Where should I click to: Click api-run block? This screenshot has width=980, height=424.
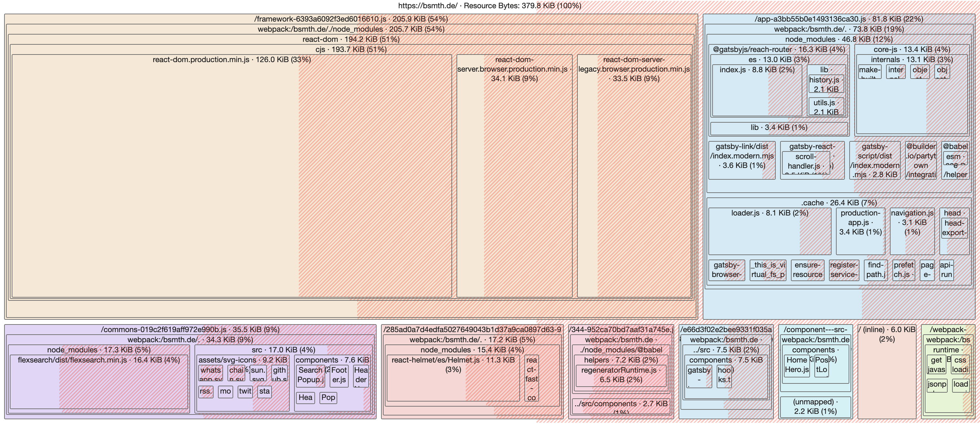pyautogui.click(x=946, y=270)
